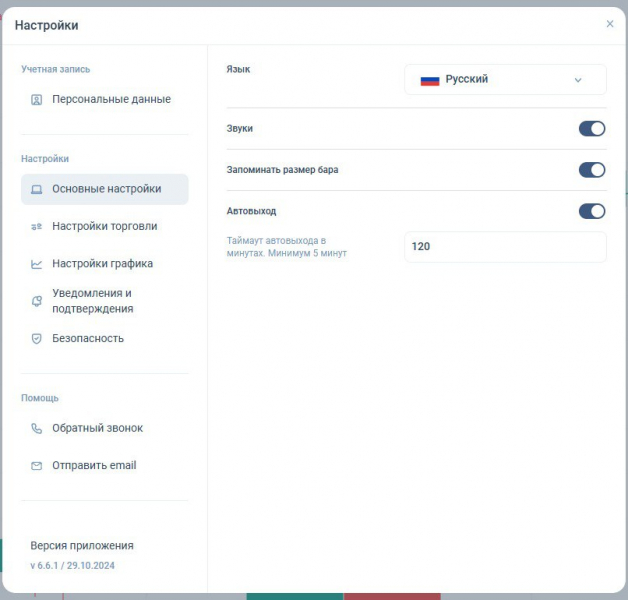Viewport: 628px width, 600px height.
Task: Click the autologout timeout field showing 120
Action: 505,247
